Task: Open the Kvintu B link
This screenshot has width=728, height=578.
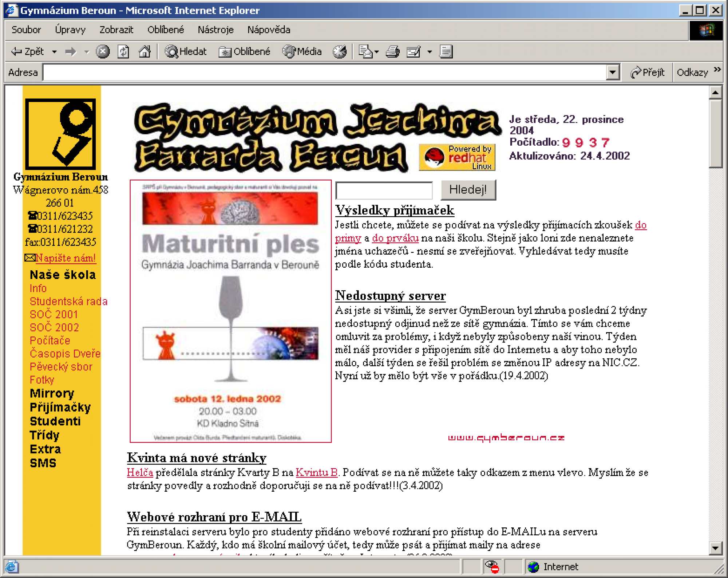Action: [317, 472]
